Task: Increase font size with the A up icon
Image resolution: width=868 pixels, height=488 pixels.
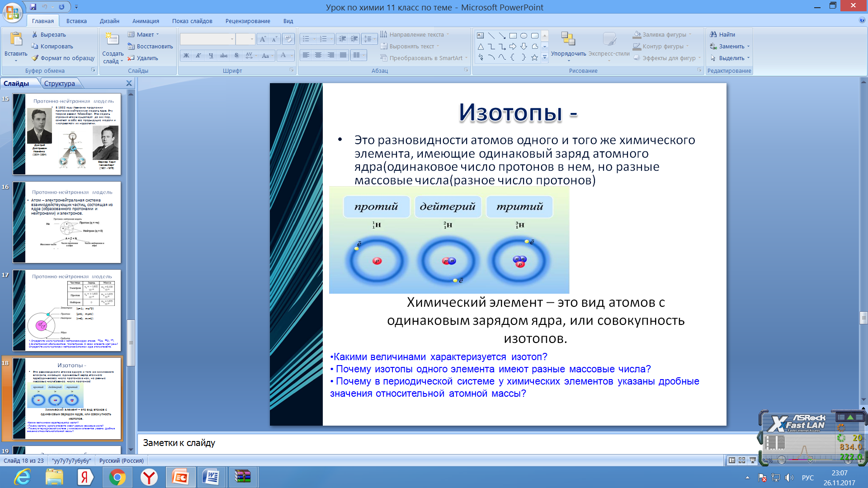Action: (x=263, y=39)
